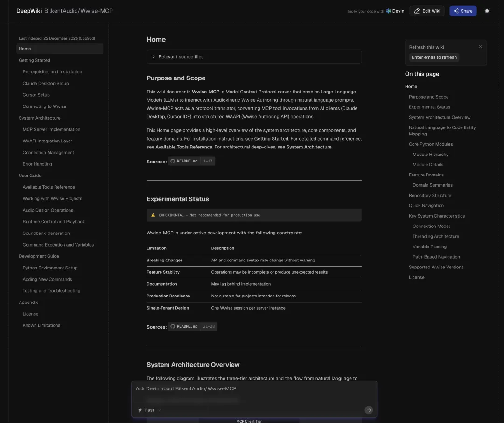Follow the Getting Started inline link
This screenshot has width=504, height=423.
click(x=271, y=139)
